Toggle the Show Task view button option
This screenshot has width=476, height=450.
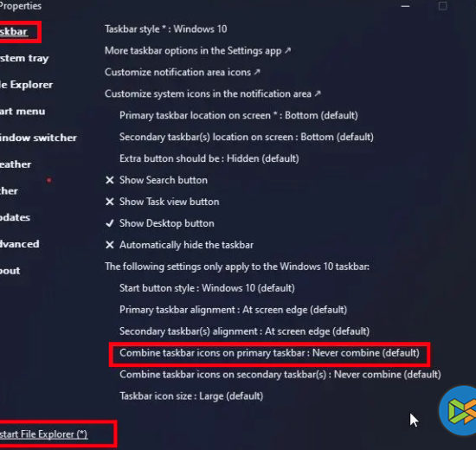[x=162, y=202]
